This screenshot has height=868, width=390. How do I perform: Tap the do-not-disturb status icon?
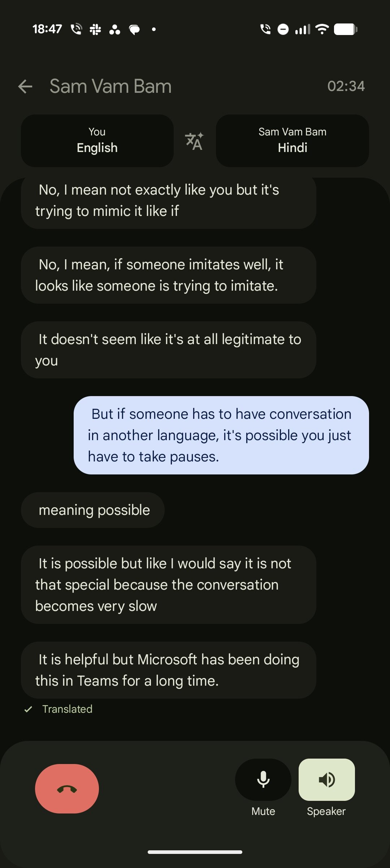point(283,29)
